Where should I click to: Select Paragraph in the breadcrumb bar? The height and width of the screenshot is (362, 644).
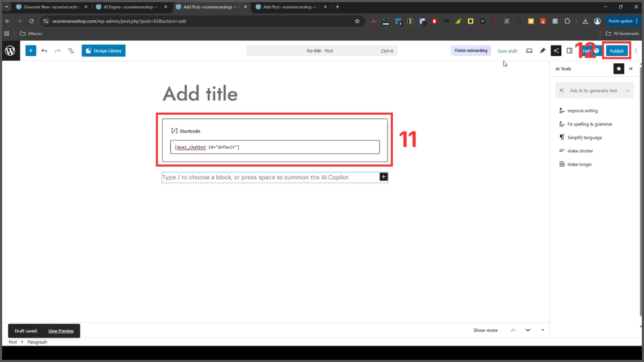point(38,342)
